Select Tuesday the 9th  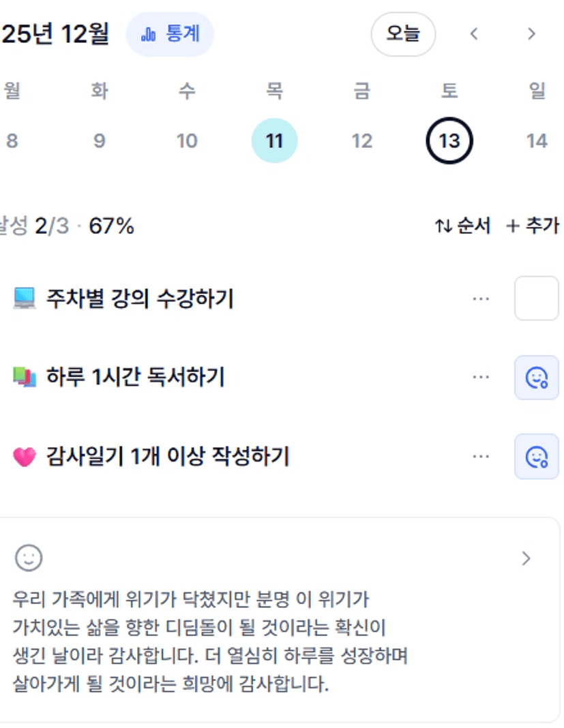[x=100, y=141]
